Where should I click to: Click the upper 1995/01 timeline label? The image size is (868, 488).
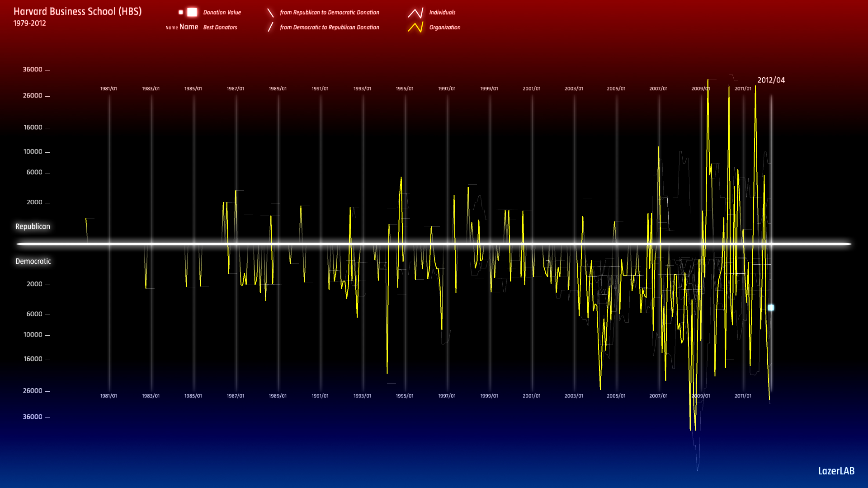pos(405,89)
